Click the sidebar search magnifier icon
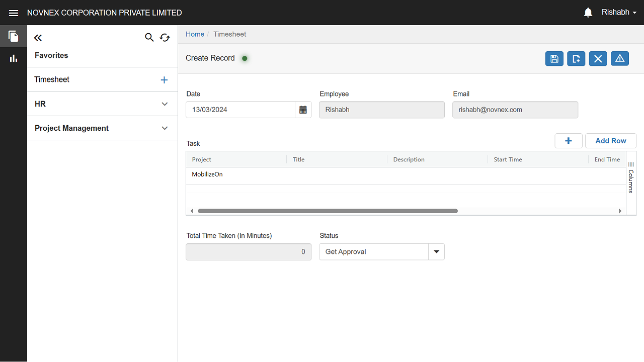Screen dimensions: 644x362 coord(149,37)
